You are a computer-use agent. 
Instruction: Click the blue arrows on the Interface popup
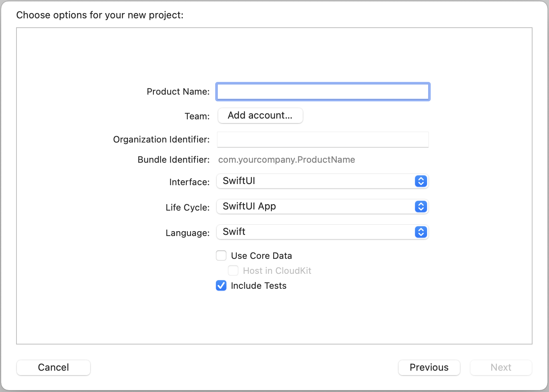(421, 181)
